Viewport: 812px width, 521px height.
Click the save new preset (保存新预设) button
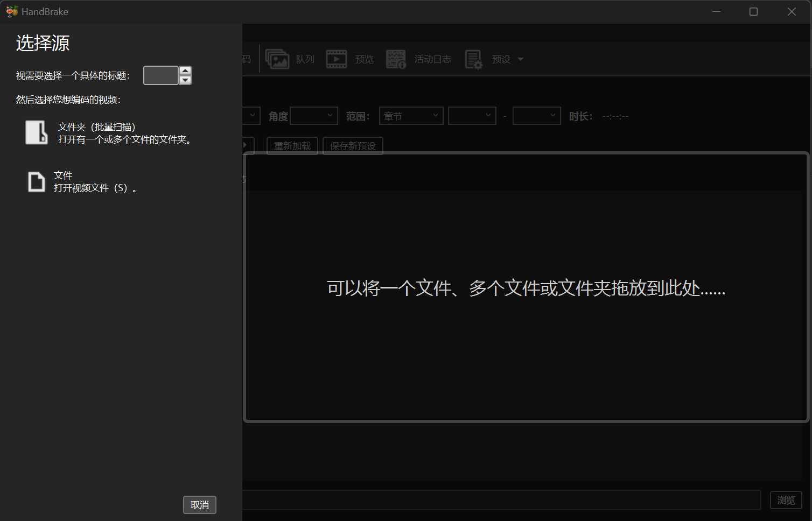[353, 146]
